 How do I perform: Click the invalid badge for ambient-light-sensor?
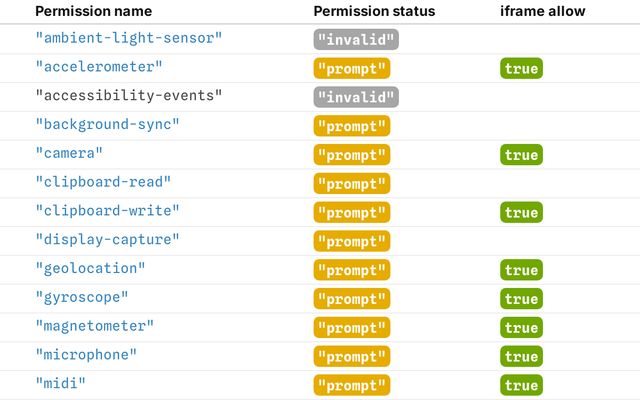(x=356, y=40)
